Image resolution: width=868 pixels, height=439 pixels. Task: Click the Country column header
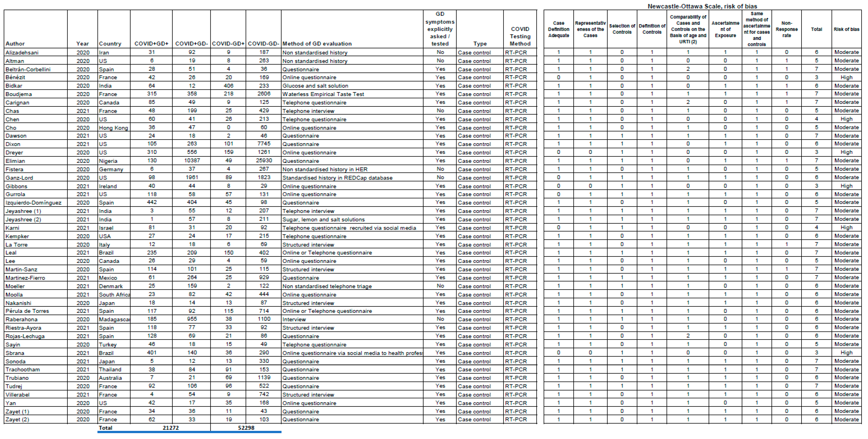tap(110, 43)
